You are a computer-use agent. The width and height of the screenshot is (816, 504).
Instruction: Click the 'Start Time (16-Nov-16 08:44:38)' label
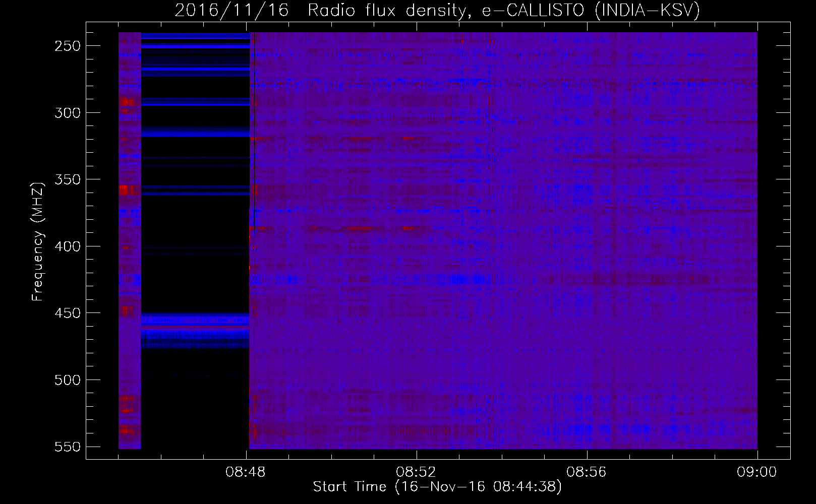click(437, 487)
